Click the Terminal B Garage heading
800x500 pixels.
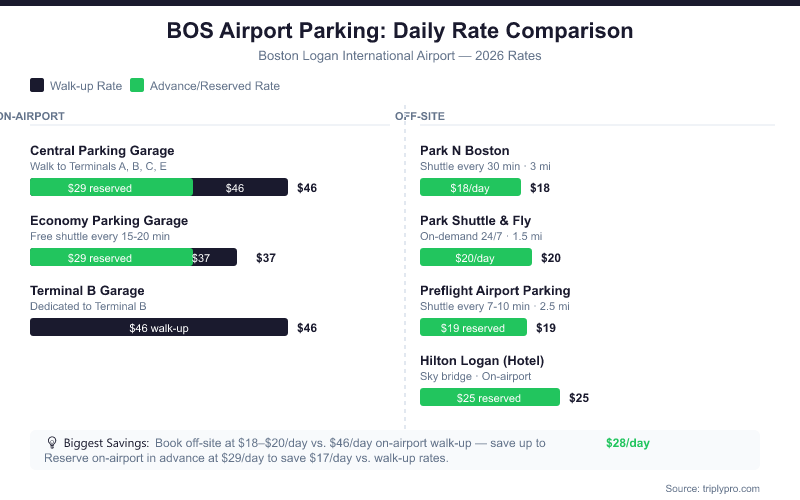click(x=88, y=291)
